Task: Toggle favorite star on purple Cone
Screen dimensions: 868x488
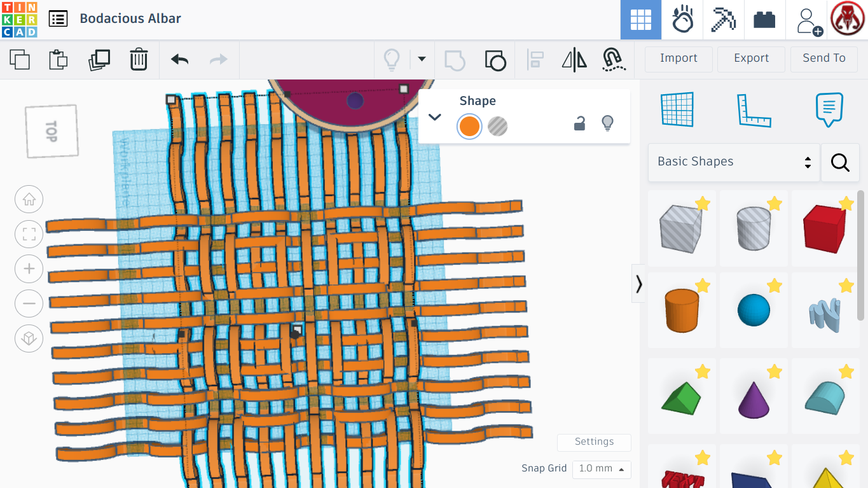Action: (x=774, y=372)
